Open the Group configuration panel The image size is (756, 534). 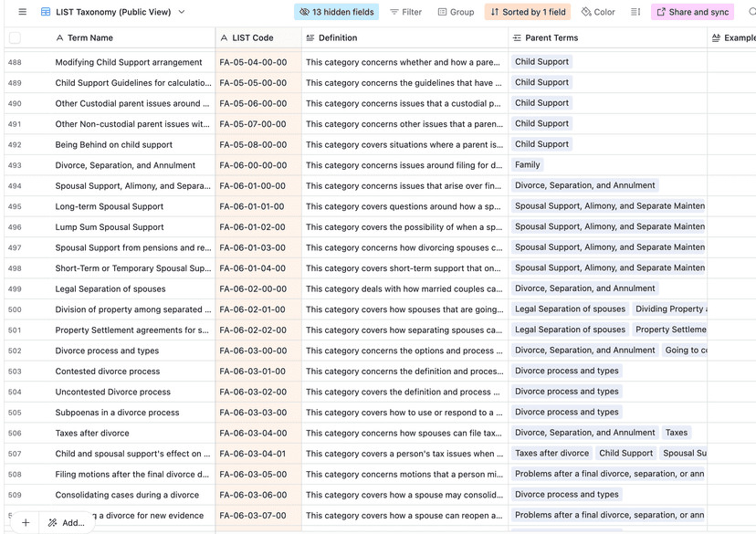pyautogui.click(x=456, y=12)
